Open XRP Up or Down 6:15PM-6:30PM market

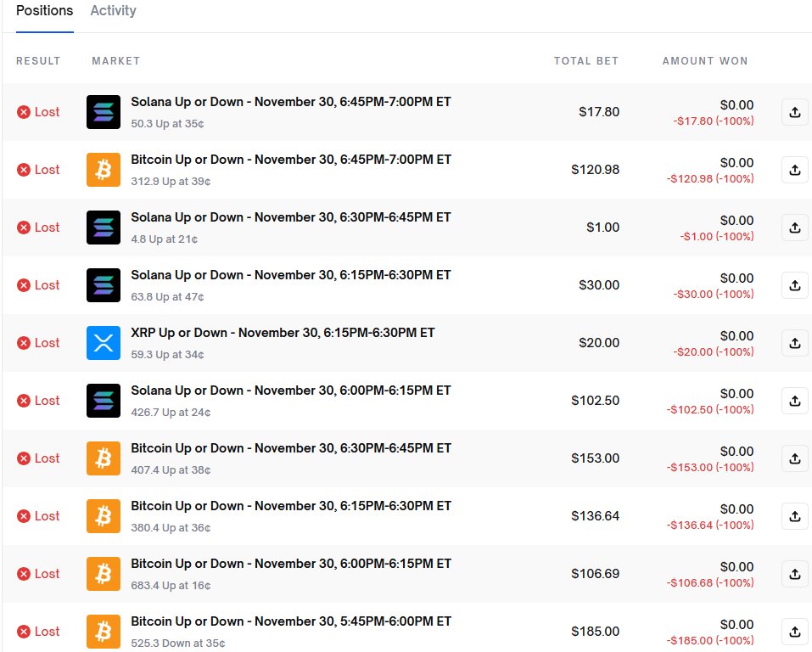coord(283,332)
